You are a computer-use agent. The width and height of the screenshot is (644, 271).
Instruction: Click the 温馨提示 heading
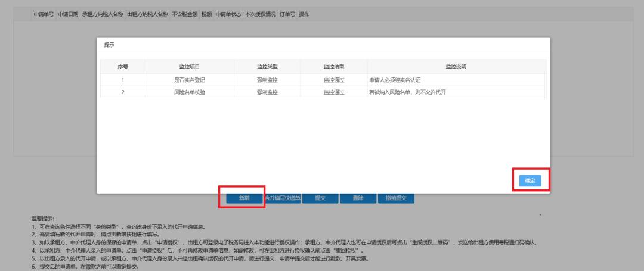[43, 219]
